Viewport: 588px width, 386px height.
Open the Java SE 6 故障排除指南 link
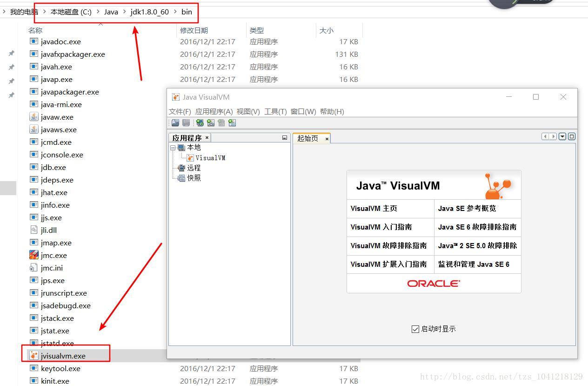[477, 227]
